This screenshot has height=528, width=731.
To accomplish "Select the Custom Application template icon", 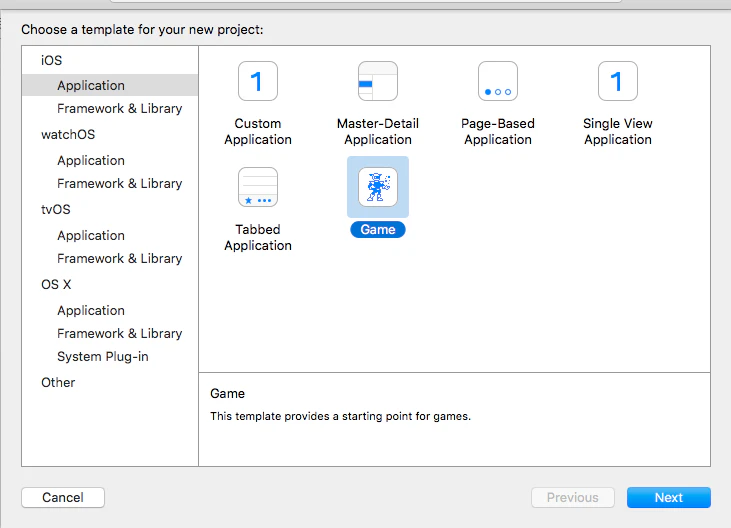I will (x=258, y=81).
